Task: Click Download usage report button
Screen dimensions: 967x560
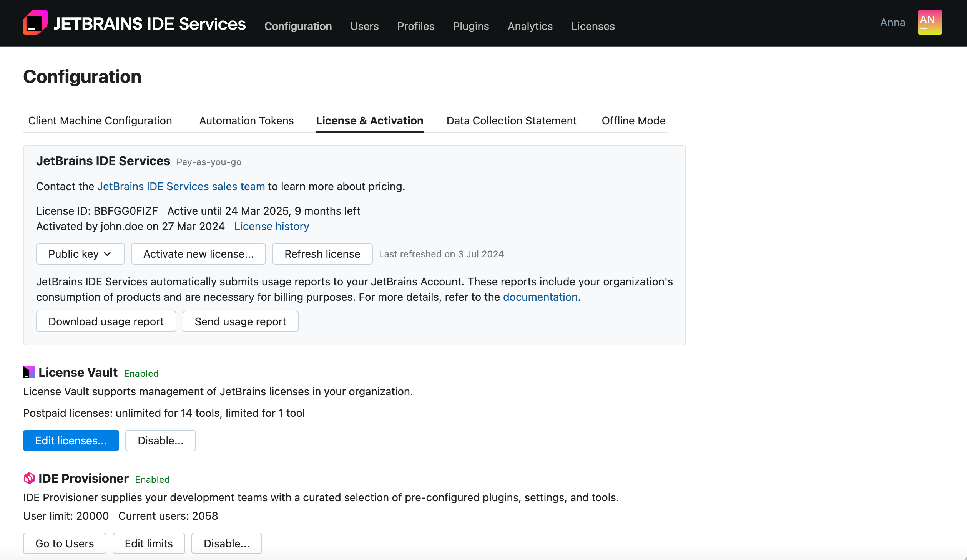Action: (x=106, y=321)
